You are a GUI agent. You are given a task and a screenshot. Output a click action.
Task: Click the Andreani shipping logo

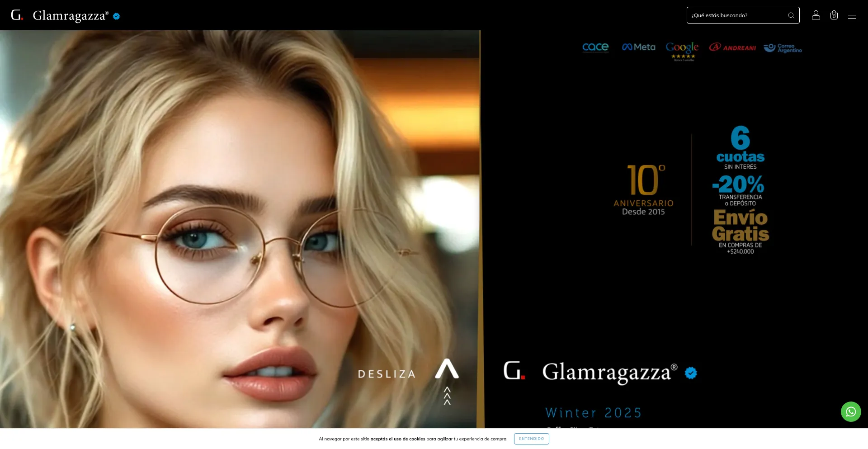pos(732,47)
